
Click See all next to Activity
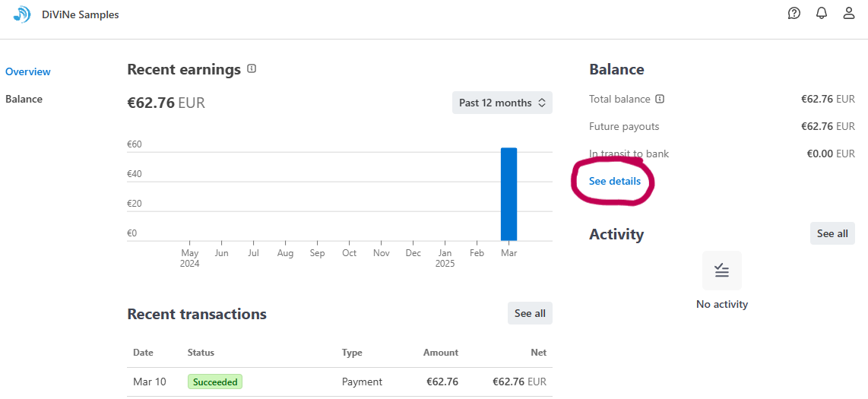pos(832,233)
